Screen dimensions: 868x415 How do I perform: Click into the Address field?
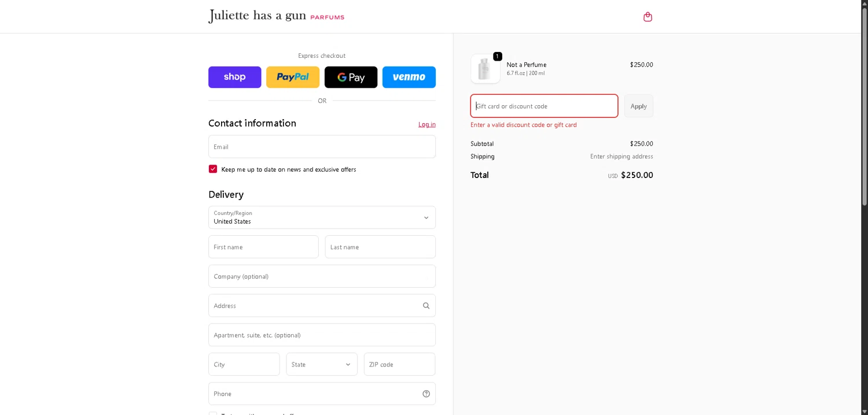[x=322, y=306]
